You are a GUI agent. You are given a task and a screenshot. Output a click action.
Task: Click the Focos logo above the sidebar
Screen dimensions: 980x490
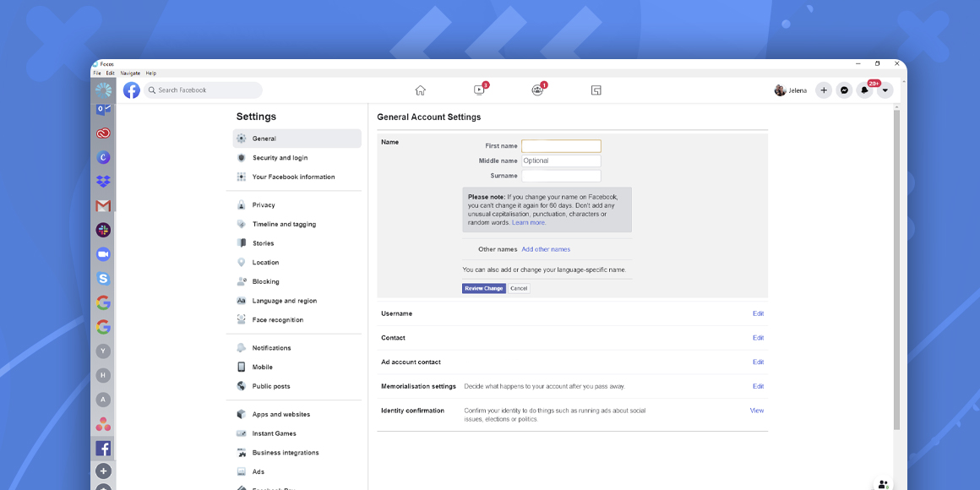click(x=103, y=90)
